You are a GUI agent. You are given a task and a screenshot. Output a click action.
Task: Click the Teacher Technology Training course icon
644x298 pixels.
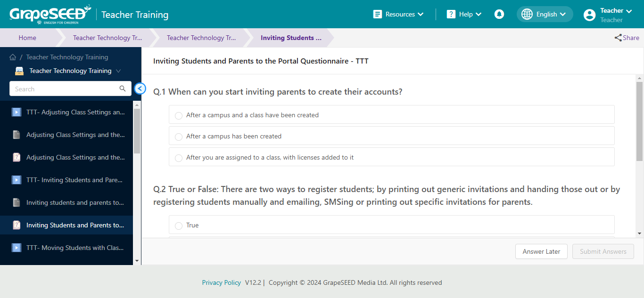[x=19, y=71]
